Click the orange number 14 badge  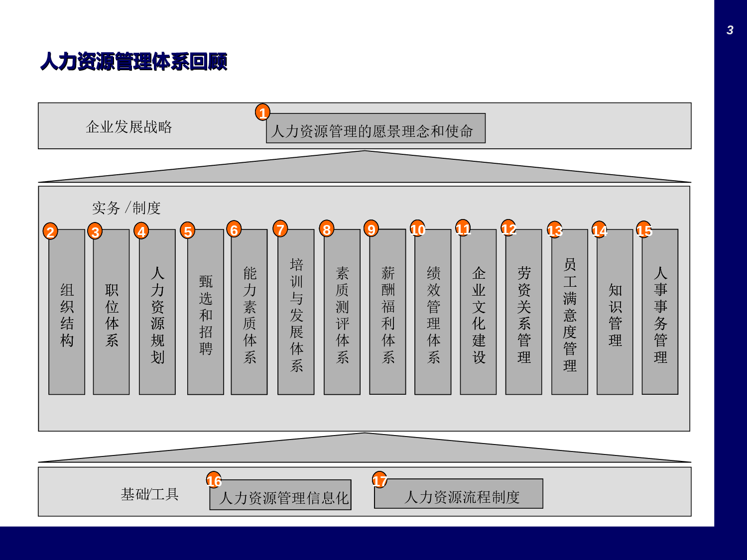(600, 229)
